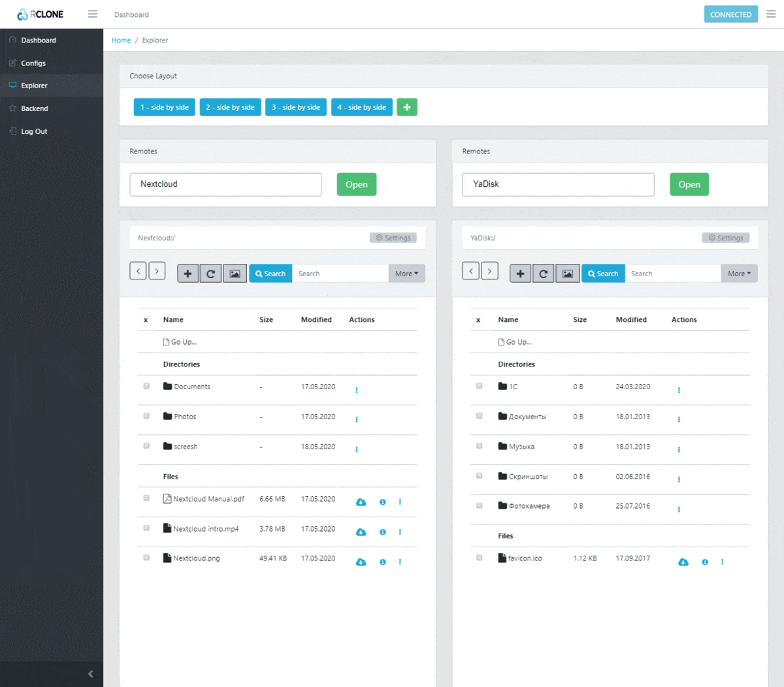The image size is (784, 687).
Task: Click Open button next to YaDisk remote
Action: click(689, 184)
